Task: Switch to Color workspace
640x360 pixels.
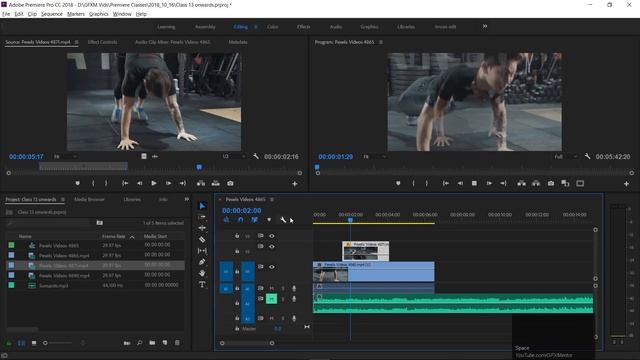Action: click(x=272, y=27)
